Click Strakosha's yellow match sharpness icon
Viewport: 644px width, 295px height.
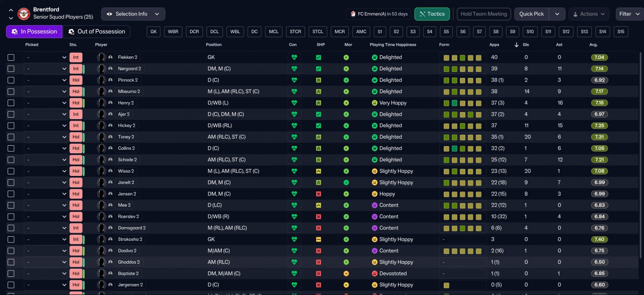pos(318,239)
